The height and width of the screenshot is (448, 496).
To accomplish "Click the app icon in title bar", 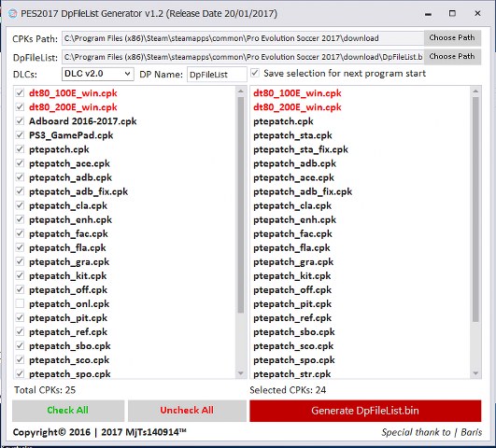I will pos(12,14).
